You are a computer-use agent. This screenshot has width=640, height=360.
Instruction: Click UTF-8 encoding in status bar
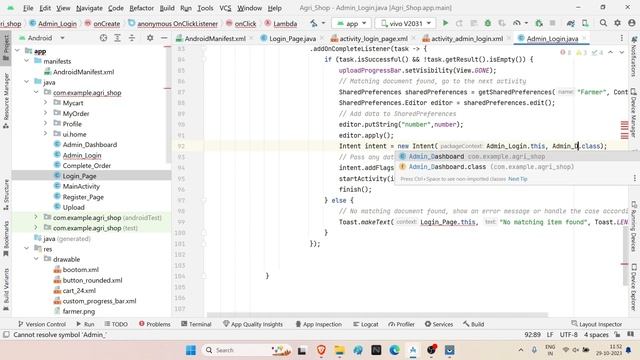568,335
